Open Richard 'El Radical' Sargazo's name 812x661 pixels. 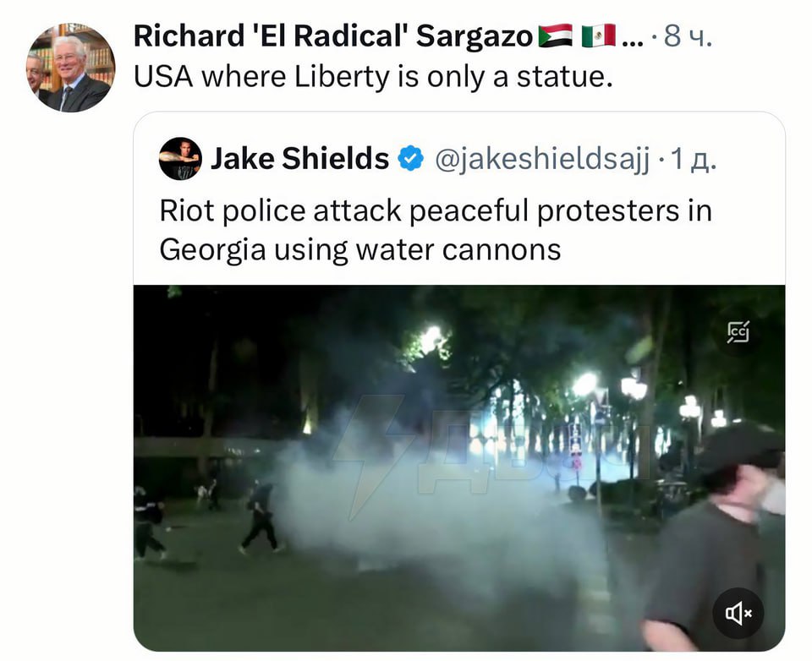tap(333, 36)
